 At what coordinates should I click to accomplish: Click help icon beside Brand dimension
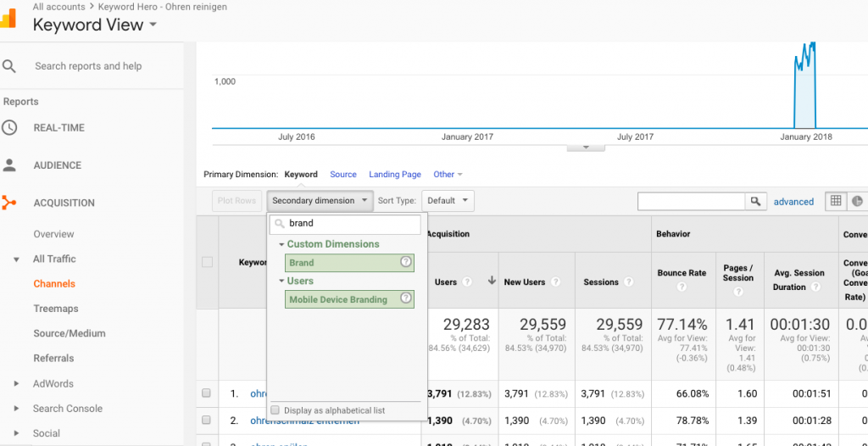point(406,262)
